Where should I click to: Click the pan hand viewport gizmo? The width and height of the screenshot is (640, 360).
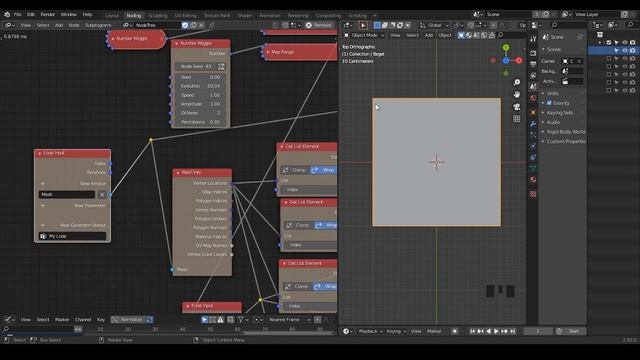point(517,94)
